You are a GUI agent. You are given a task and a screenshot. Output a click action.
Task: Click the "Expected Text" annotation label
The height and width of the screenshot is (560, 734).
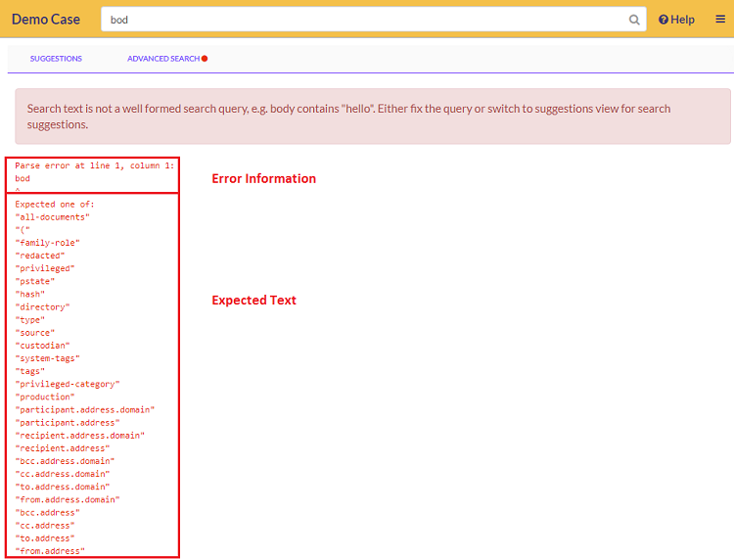pyautogui.click(x=253, y=301)
